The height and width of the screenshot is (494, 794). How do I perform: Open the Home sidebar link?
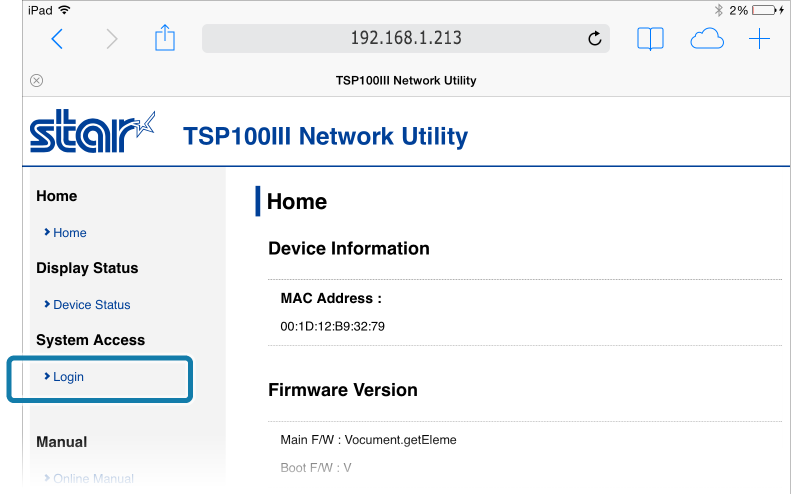(69, 233)
